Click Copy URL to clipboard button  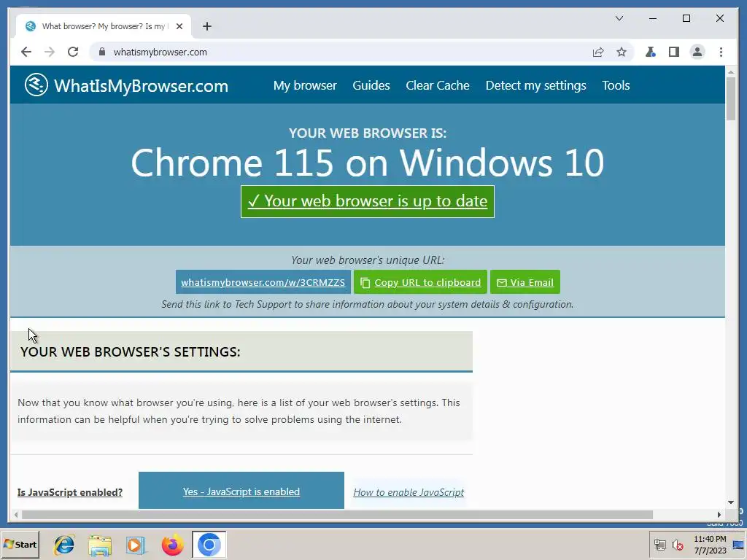pyautogui.click(x=420, y=282)
